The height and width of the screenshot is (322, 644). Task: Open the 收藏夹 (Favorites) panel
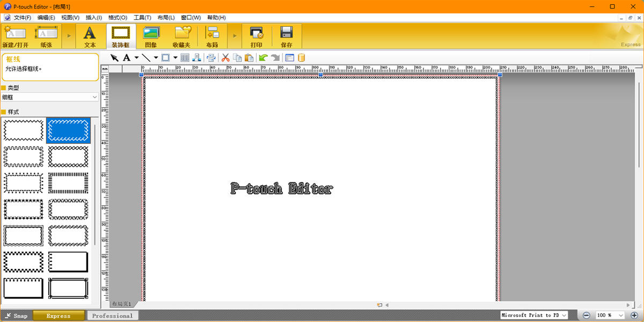point(182,36)
